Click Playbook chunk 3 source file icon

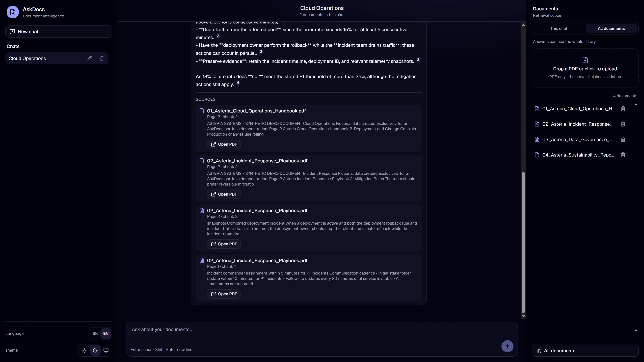202,211
